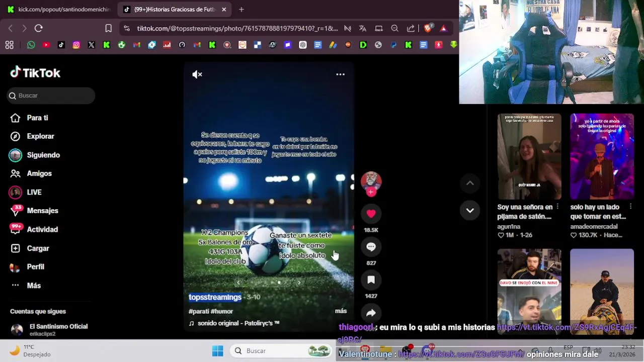Open the page translate icon in the address bar
The image size is (644, 362).
tap(363, 29)
